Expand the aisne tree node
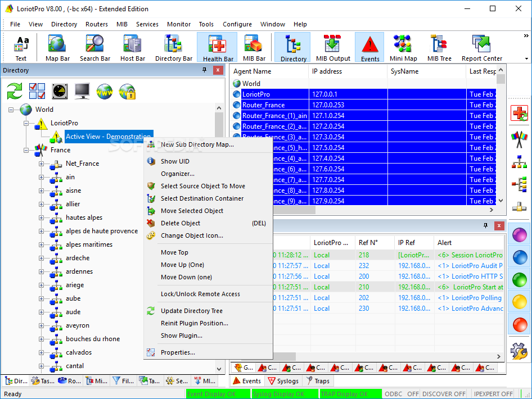Screen dimensions: 532x399 click(42, 191)
